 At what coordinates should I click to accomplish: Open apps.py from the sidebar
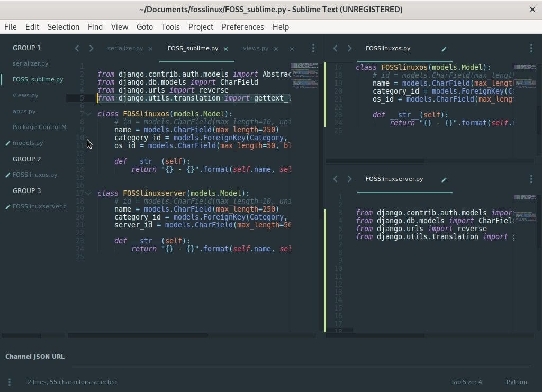coord(24,111)
